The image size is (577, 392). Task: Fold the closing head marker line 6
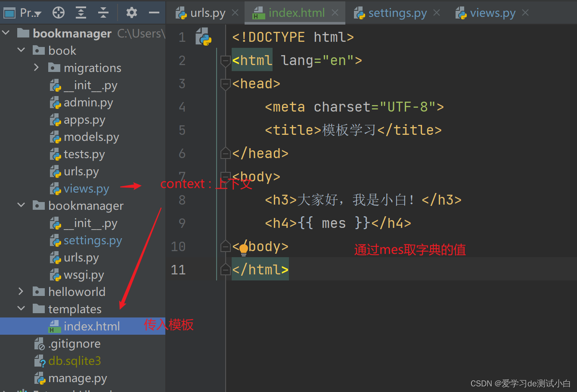coord(225,153)
